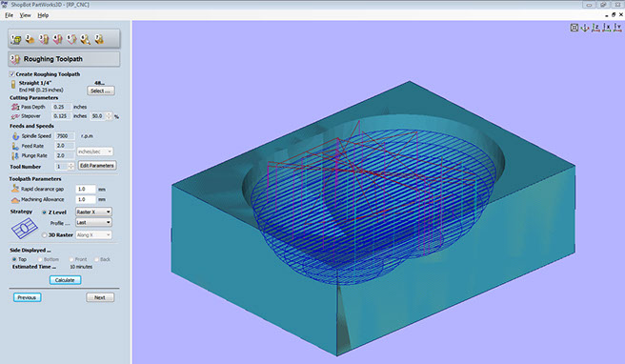Click the raster strategy preview diagram
The width and height of the screenshot is (625, 364).
pos(25,229)
